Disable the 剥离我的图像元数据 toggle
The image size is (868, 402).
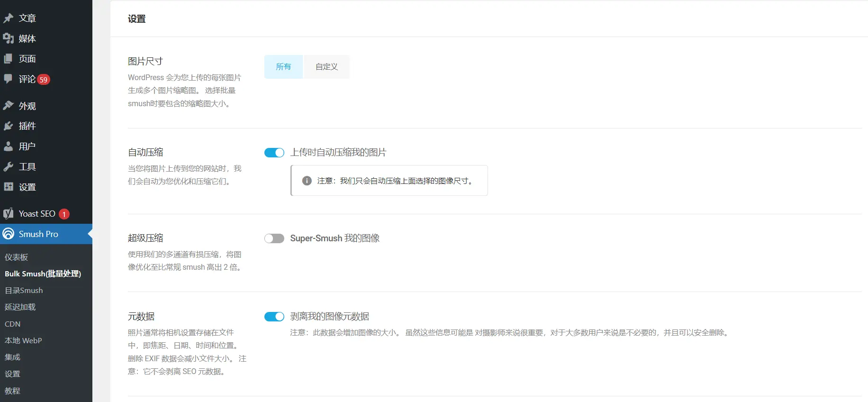click(x=274, y=317)
